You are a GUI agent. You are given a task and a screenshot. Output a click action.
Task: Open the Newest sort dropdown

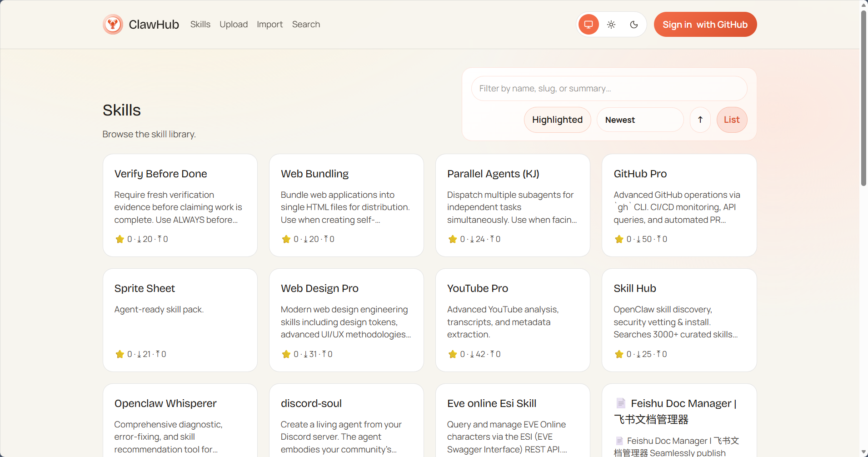point(640,120)
